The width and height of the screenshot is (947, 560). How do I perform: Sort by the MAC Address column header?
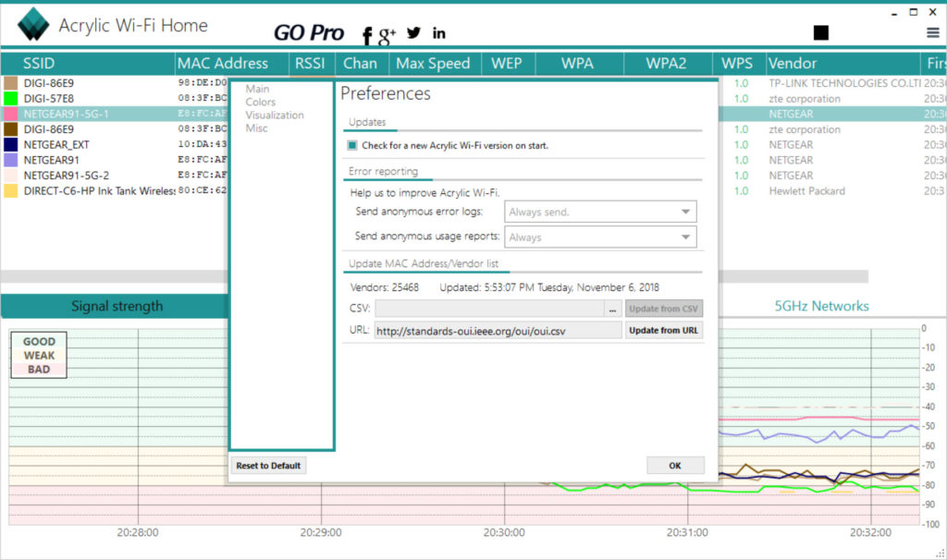232,64
